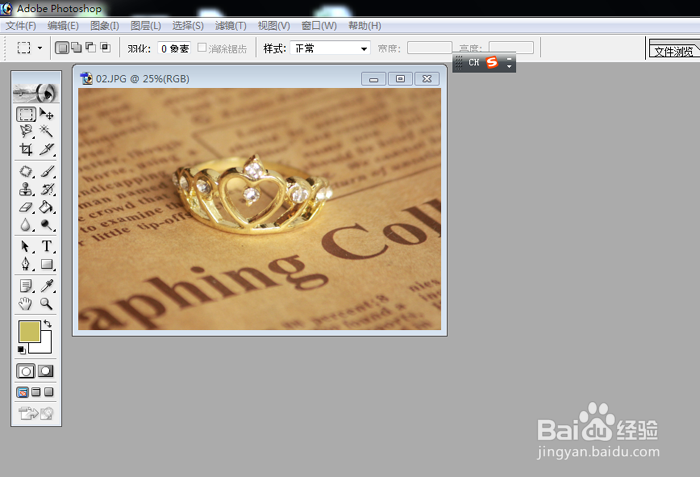
Task: Select the Eyedropper tool
Action: coord(46,286)
